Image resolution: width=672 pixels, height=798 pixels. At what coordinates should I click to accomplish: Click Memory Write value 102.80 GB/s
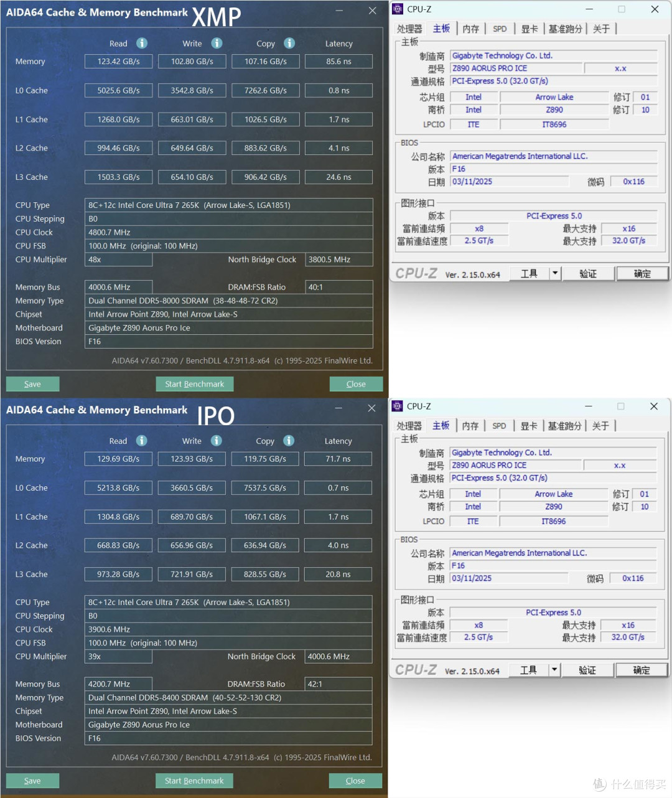pos(192,62)
